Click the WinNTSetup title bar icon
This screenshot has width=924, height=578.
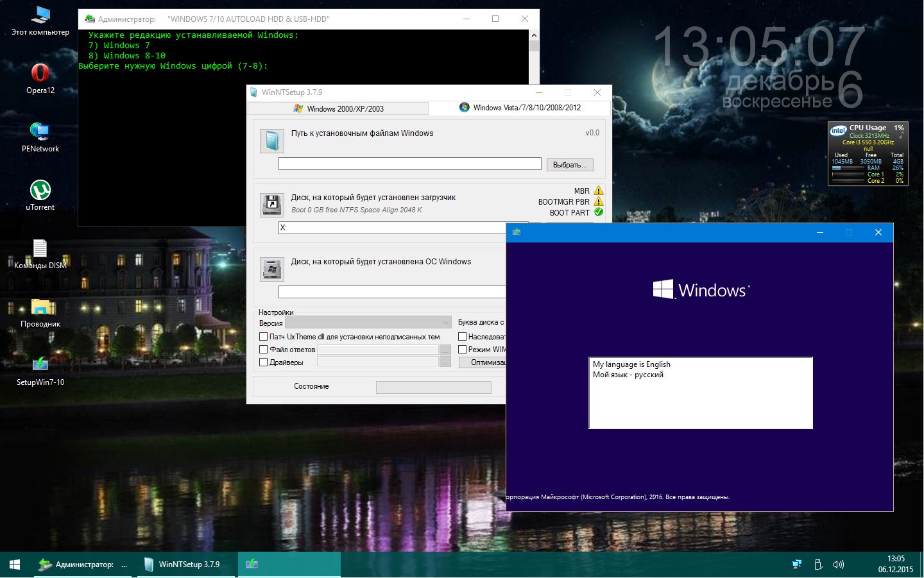[x=254, y=92]
